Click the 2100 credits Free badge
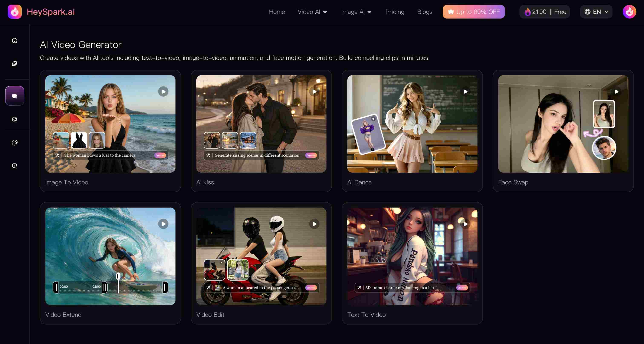Screen dimensions: 644x344 click(545, 12)
